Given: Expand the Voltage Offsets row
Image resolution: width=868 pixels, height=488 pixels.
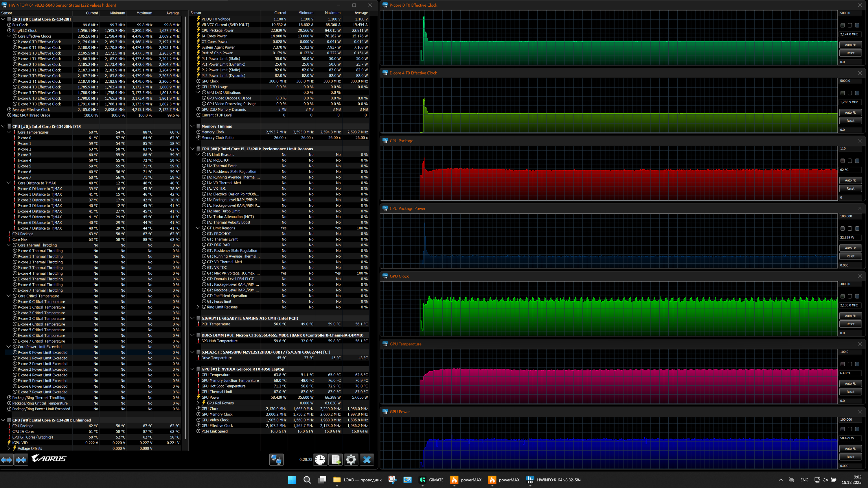Looking at the screenshot, I should click(9, 448).
